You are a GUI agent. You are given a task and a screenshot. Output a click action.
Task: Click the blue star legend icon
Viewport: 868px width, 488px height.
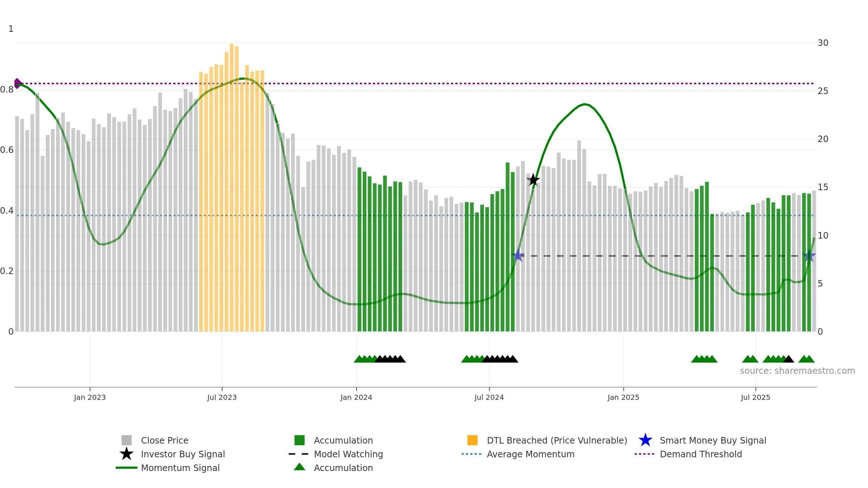click(x=645, y=440)
